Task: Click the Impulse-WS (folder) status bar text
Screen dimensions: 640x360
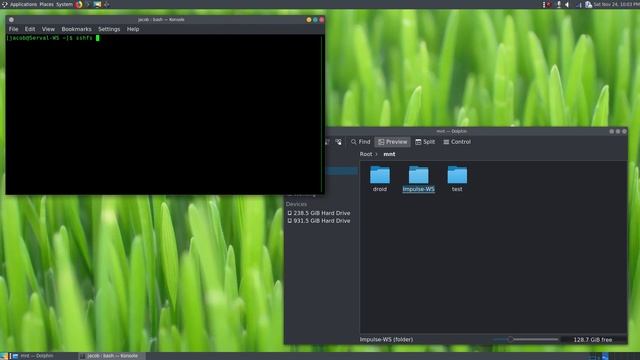Action: click(x=386, y=339)
